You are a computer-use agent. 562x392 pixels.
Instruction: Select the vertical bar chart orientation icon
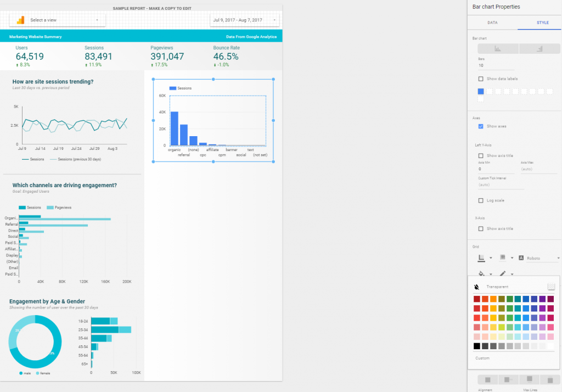point(498,49)
